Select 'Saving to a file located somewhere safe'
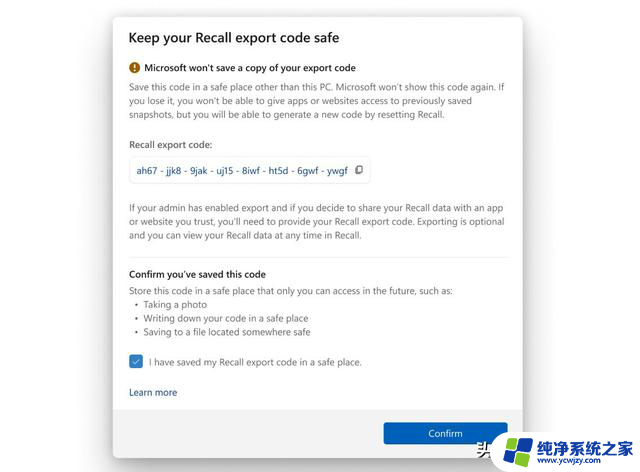The image size is (640, 472). 227,332
